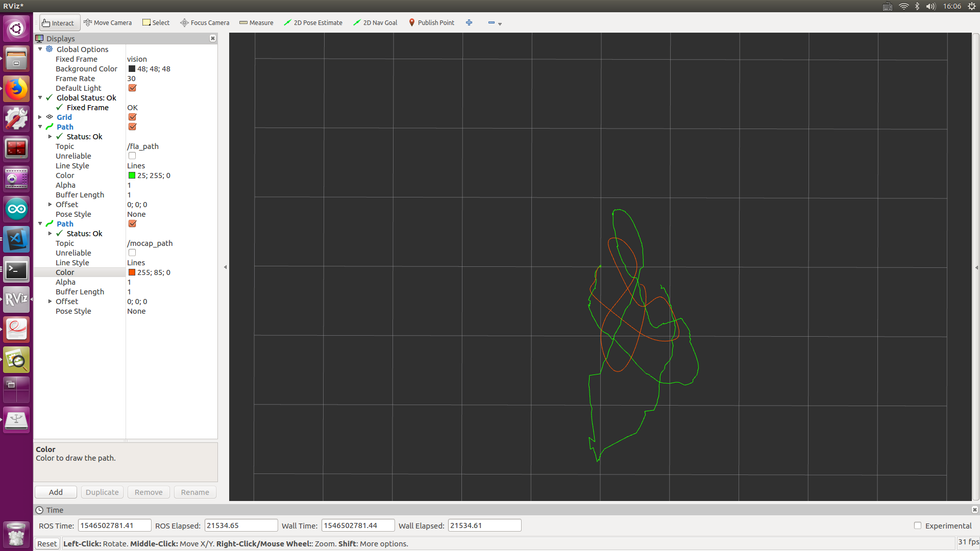Open the Measure tool
This screenshot has width=980, height=551.
pyautogui.click(x=256, y=22)
